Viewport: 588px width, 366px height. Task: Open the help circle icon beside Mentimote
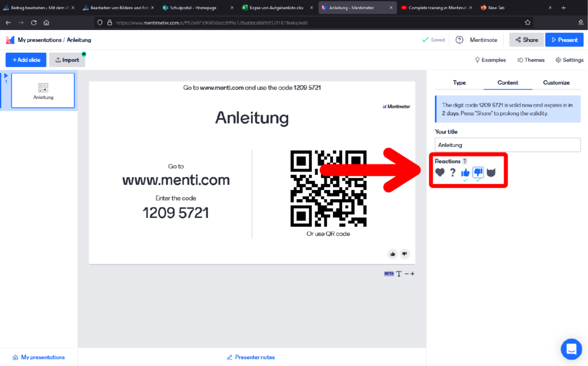tap(459, 40)
